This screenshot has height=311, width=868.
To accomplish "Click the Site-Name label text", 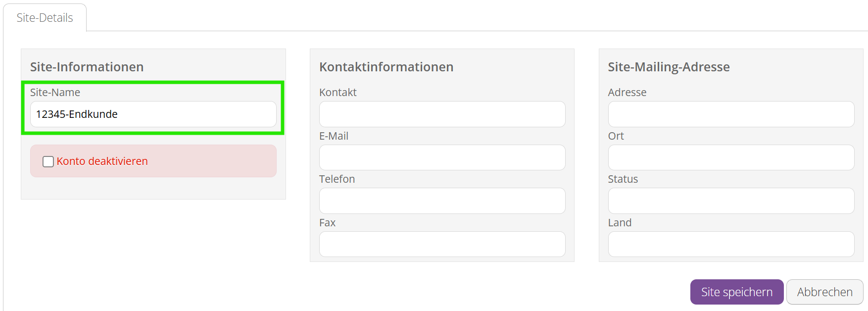I will pos(55,93).
